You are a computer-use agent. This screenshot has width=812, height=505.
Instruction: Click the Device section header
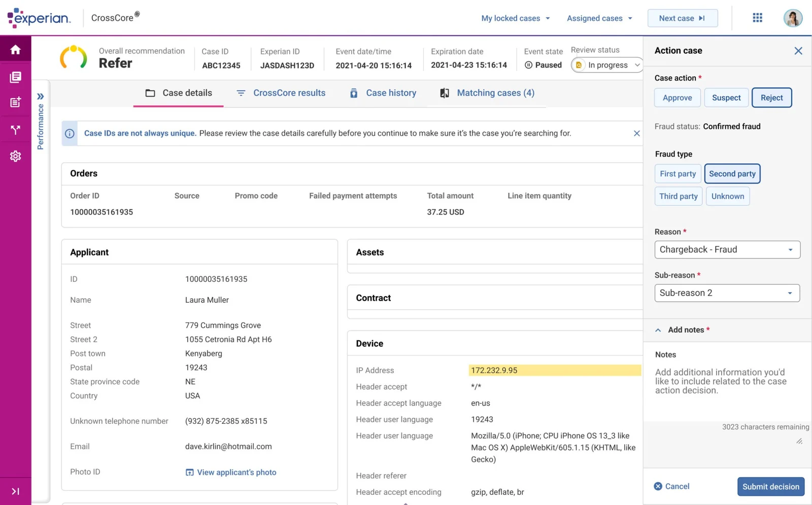coord(369,344)
